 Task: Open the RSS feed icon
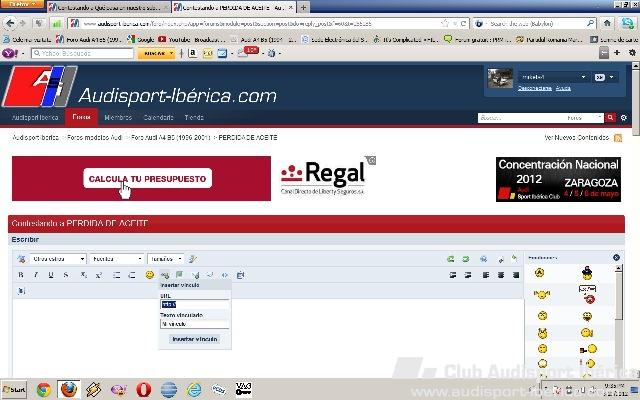click(x=618, y=138)
